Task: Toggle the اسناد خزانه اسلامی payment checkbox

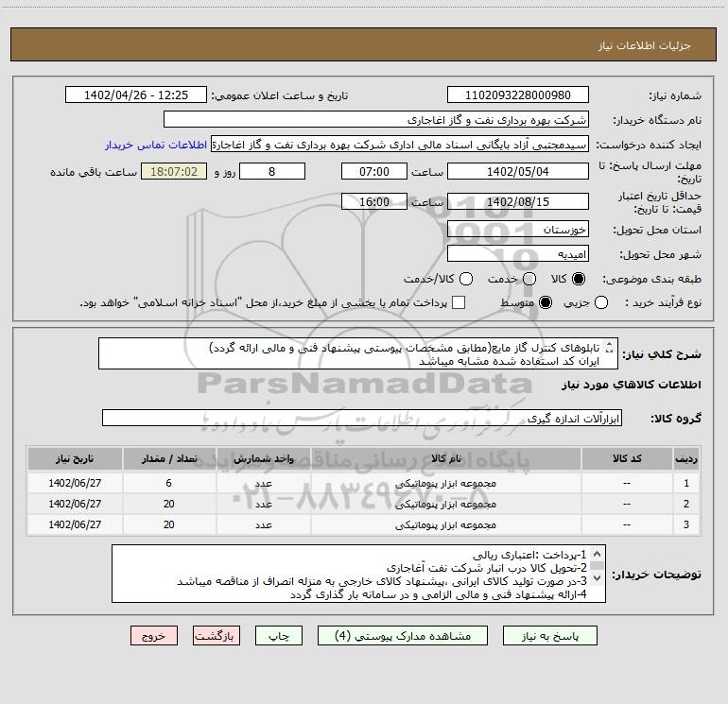Action: tap(459, 302)
